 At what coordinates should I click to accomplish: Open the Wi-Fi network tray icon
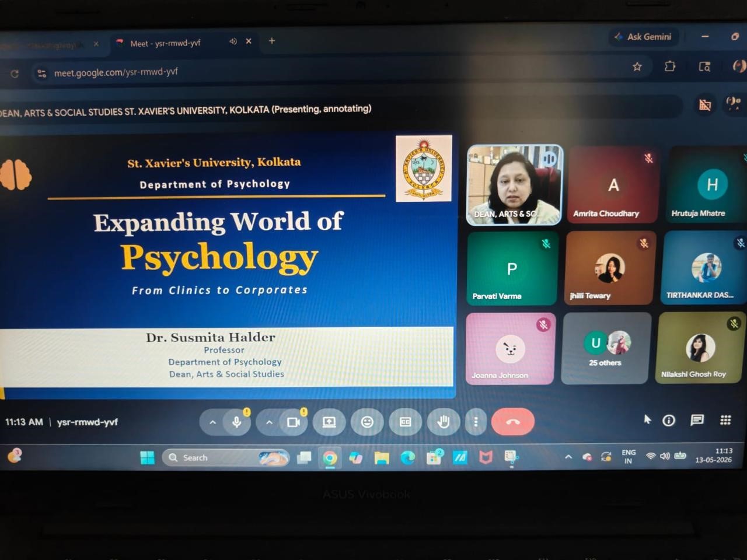pos(651,456)
